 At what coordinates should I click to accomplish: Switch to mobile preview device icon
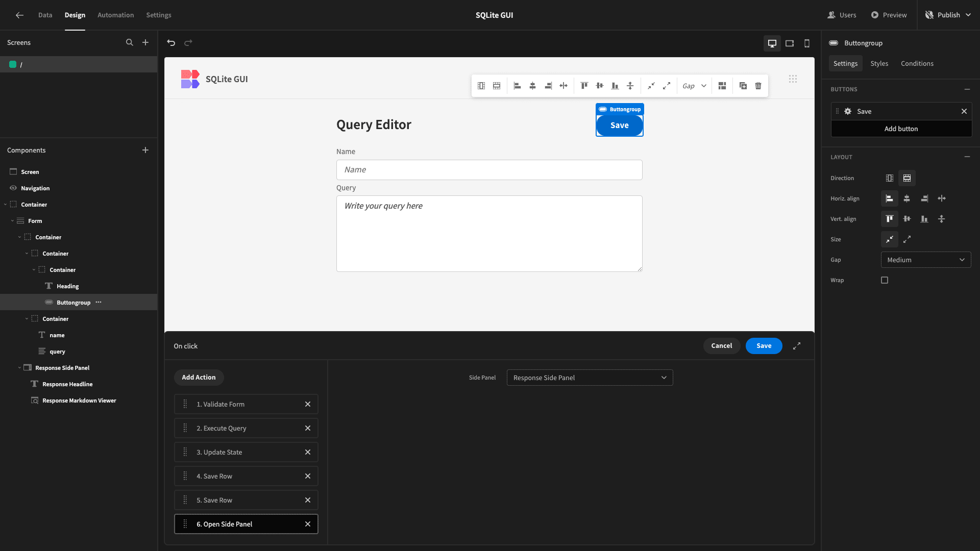(807, 43)
